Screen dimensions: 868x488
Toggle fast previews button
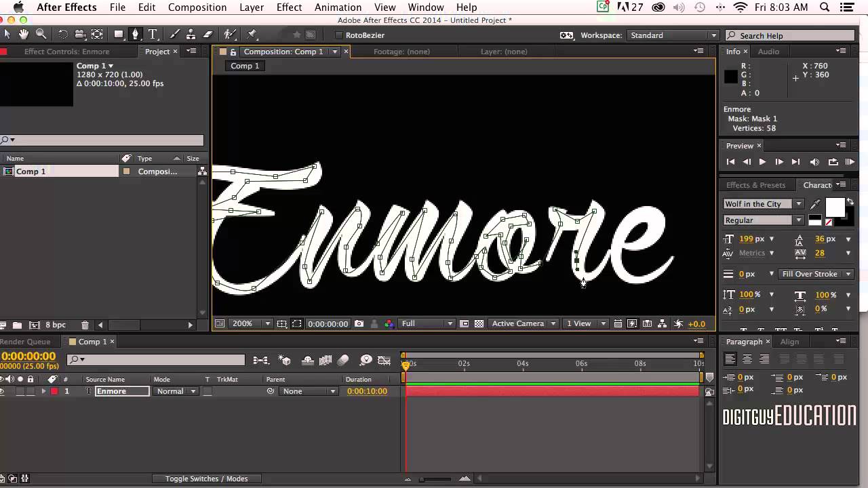click(x=632, y=324)
